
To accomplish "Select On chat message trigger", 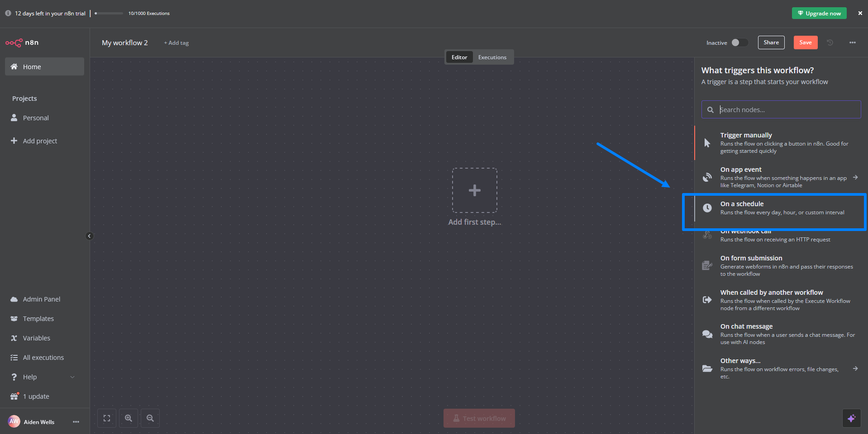I will (x=781, y=334).
